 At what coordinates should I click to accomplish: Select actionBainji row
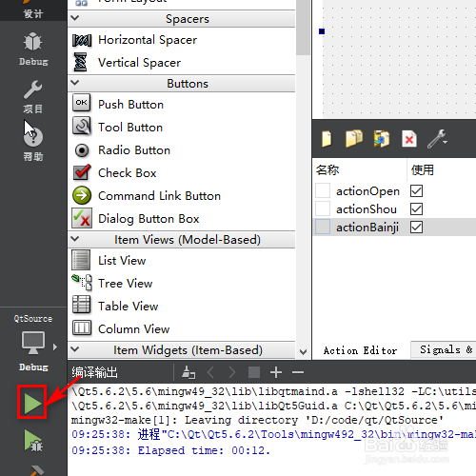(x=395, y=228)
